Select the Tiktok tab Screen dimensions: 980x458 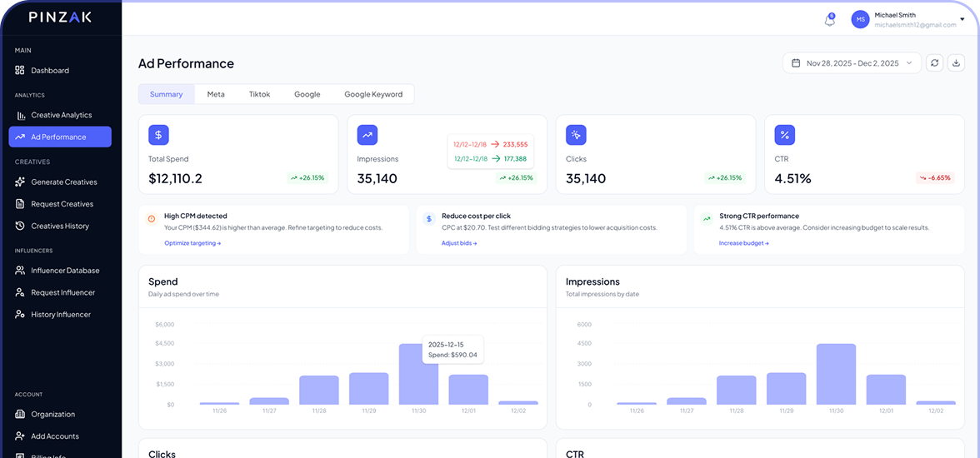pyautogui.click(x=259, y=94)
